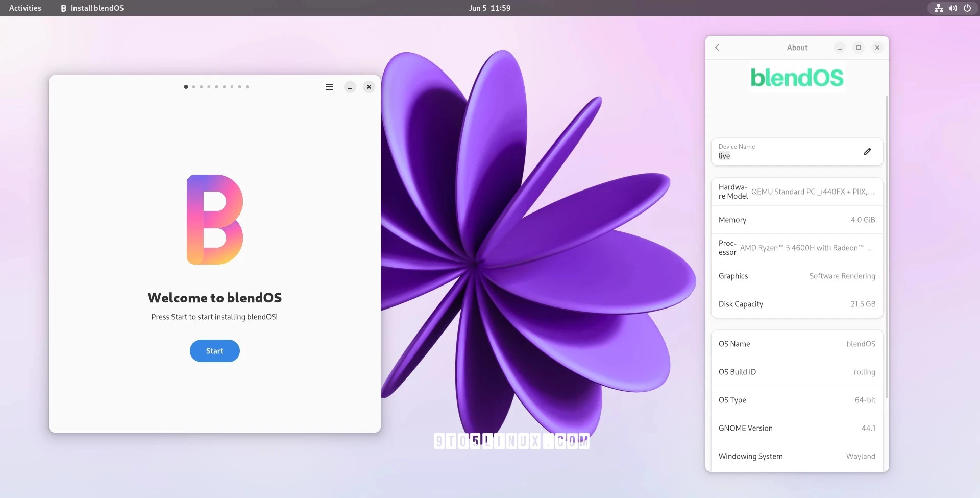This screenshot has width=980, height=498.
Task: Maximize the About window
Action: click(859, 48)
